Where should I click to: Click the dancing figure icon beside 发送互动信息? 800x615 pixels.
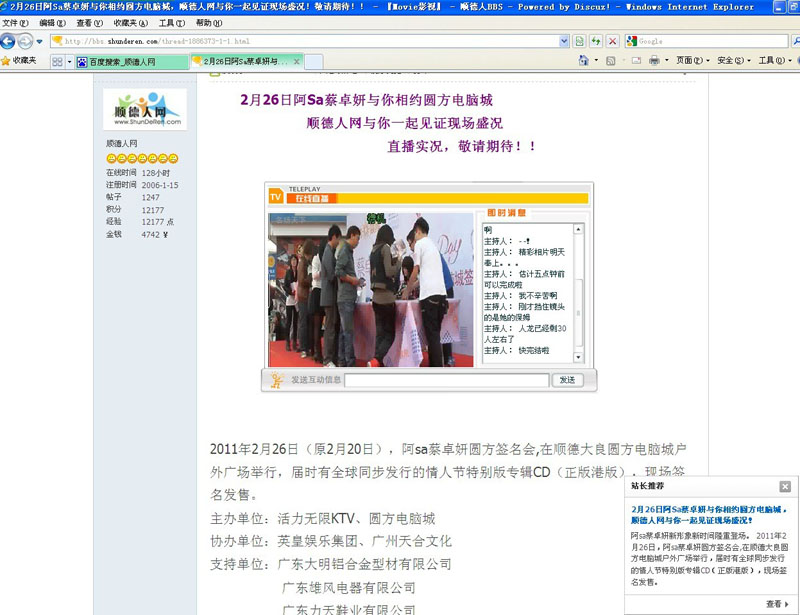pyautogui.click(x=277, y=380)
